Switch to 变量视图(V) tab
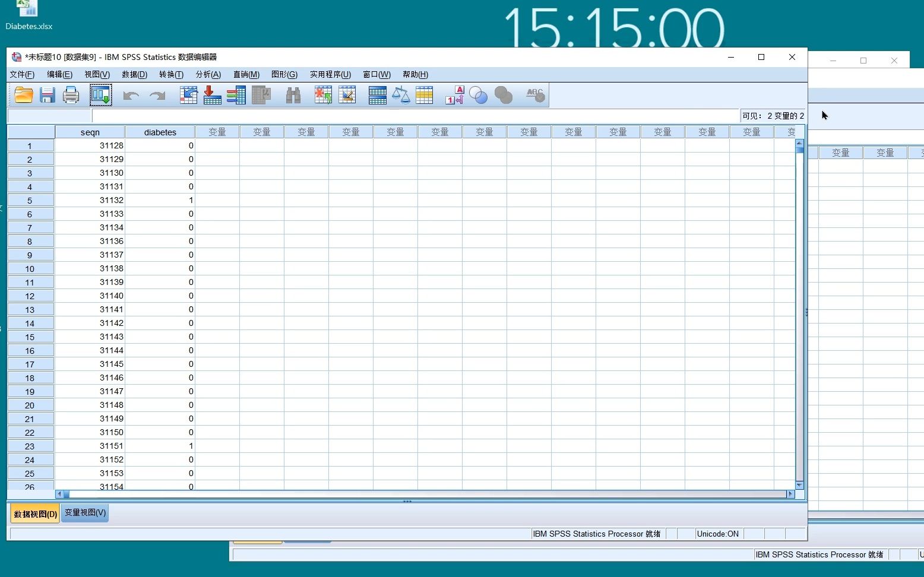Viewport: 924px width, 577px height. (x=86, y=513)
